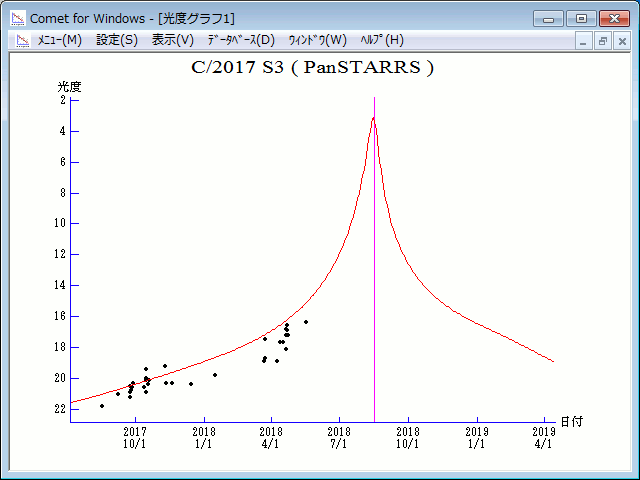Maximize the Comet for Windows application window

click(x=580, y=18)
